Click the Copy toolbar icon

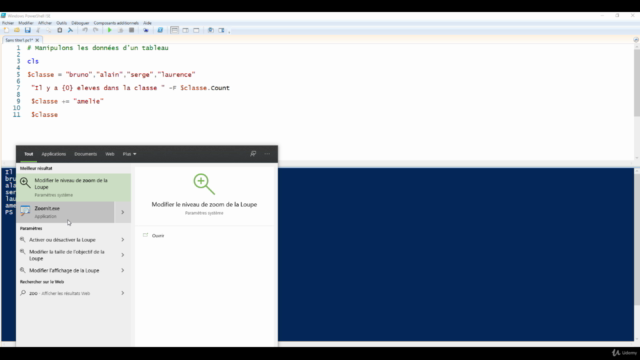[x=49, y=30]
